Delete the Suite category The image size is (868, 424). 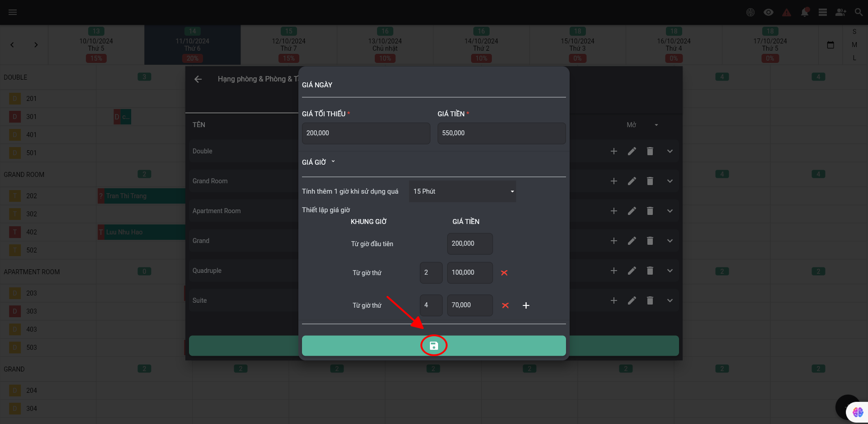point(650,300)
